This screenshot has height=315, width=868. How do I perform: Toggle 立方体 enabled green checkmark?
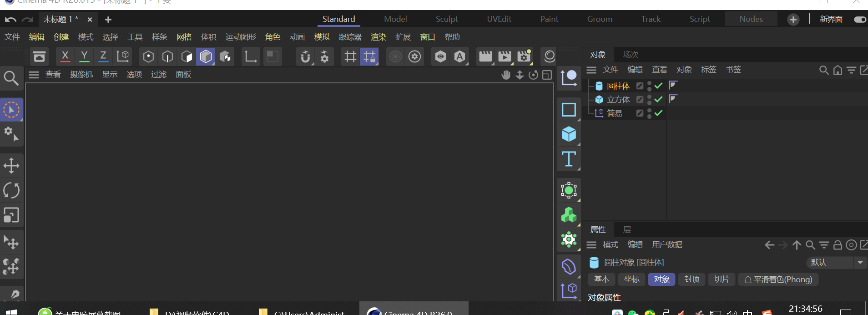(658, 99)
